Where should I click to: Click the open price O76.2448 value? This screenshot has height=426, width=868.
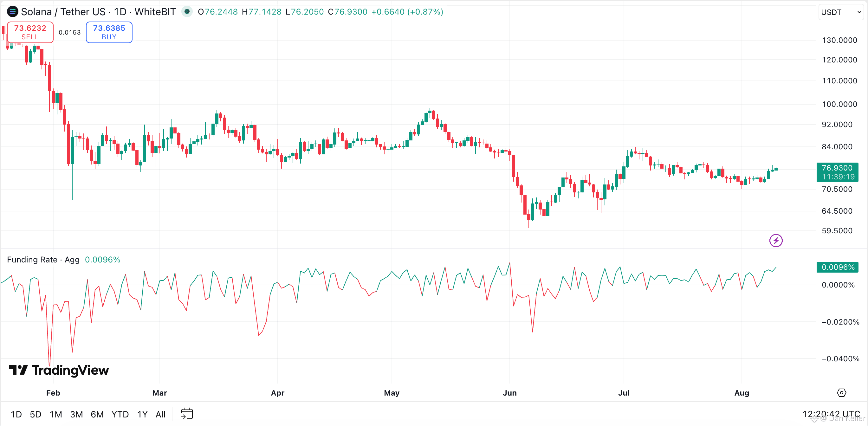(x=218, y=12)
